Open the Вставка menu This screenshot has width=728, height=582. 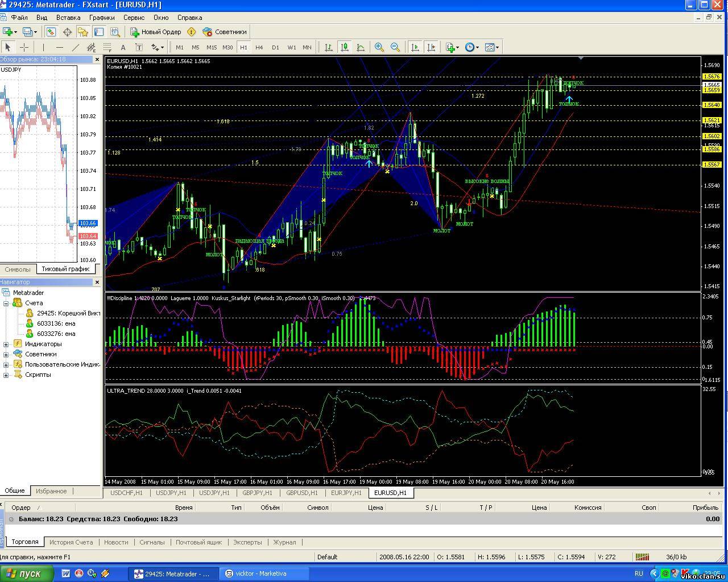[68, 18]
